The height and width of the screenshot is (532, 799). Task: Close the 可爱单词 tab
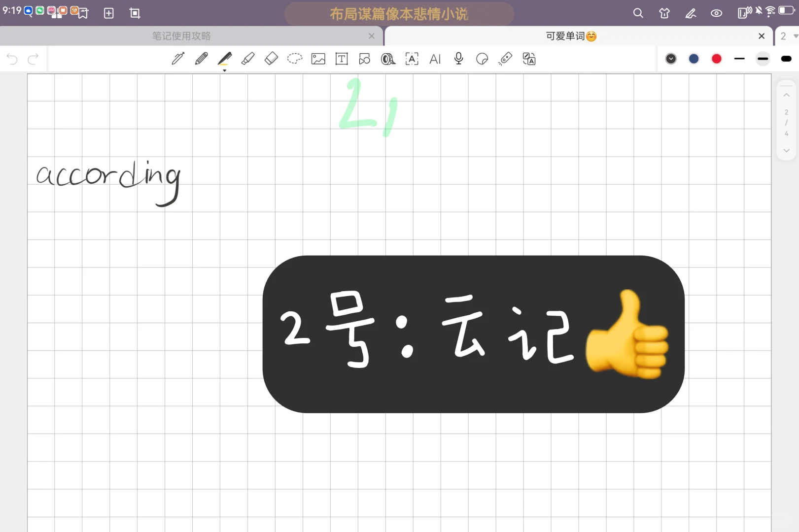pos(762,36)
